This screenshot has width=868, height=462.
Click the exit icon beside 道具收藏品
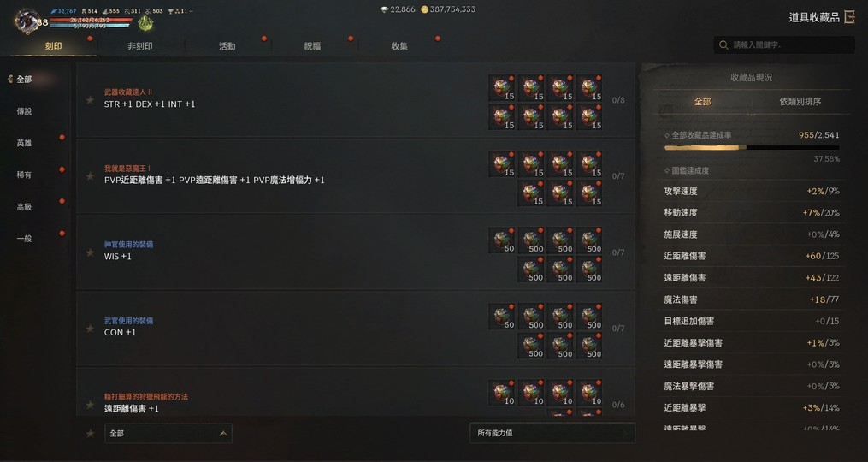point(850,17)
